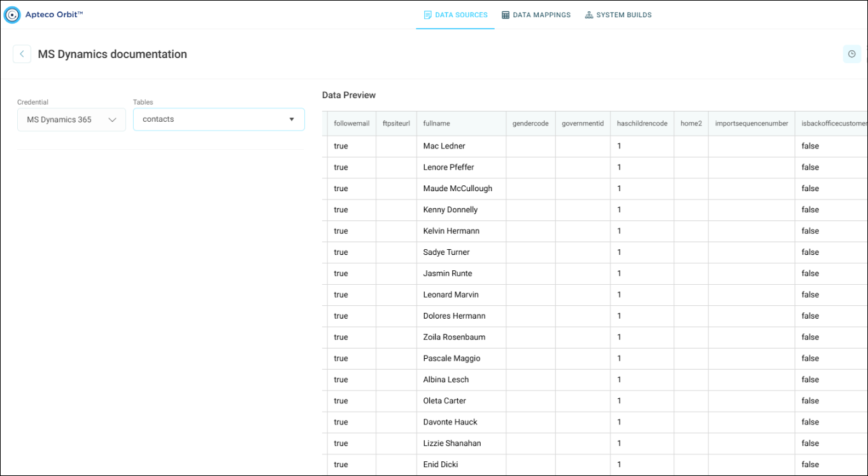Image resolution: width=868 pixels, height=476 pixels.
Task: Expand the MS Dynamics 365 credential dropdown
Action: pyautogui.click(x=71, y=120)
